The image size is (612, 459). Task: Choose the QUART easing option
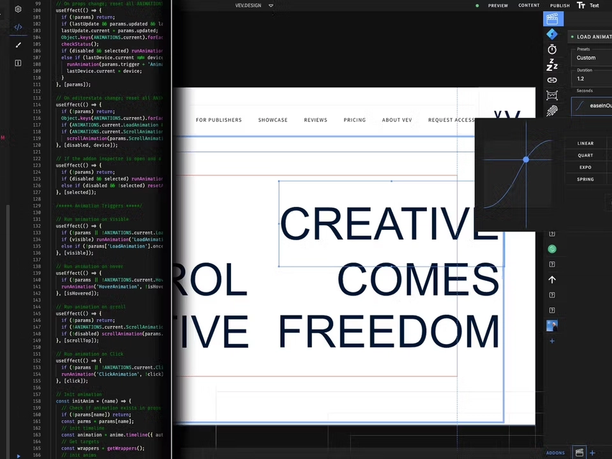pyautogui.click(x=585, y=155)
